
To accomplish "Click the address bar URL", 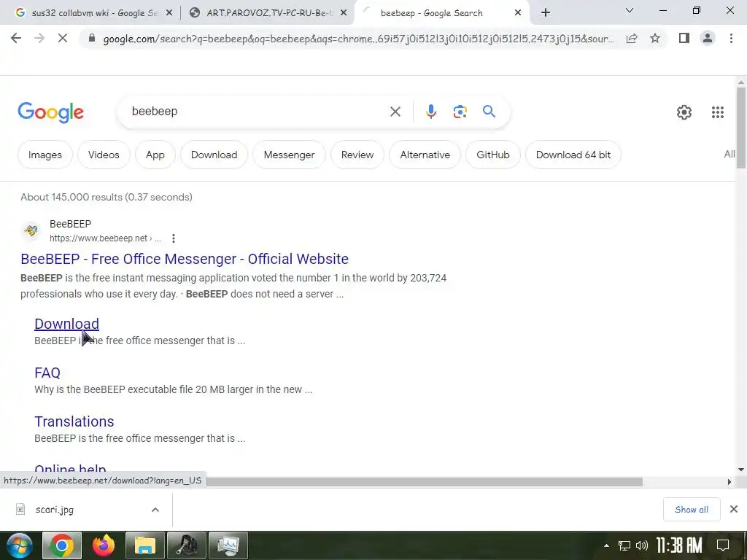I will pyautogui.click(x=359, y=39).
